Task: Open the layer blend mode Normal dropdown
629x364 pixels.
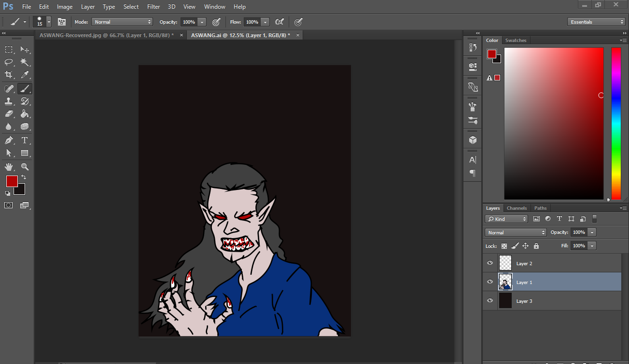Action: (x=516, y=232)
